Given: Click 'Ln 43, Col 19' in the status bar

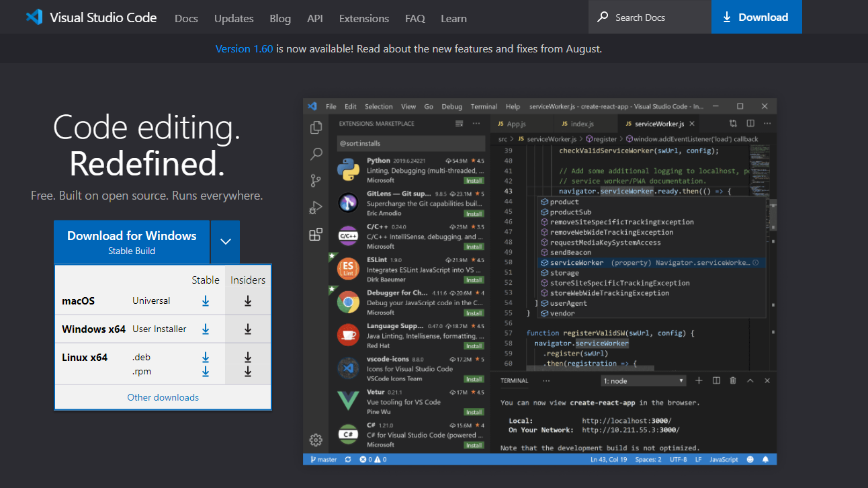Looking at the screenshot, I should tap(609, 459).
